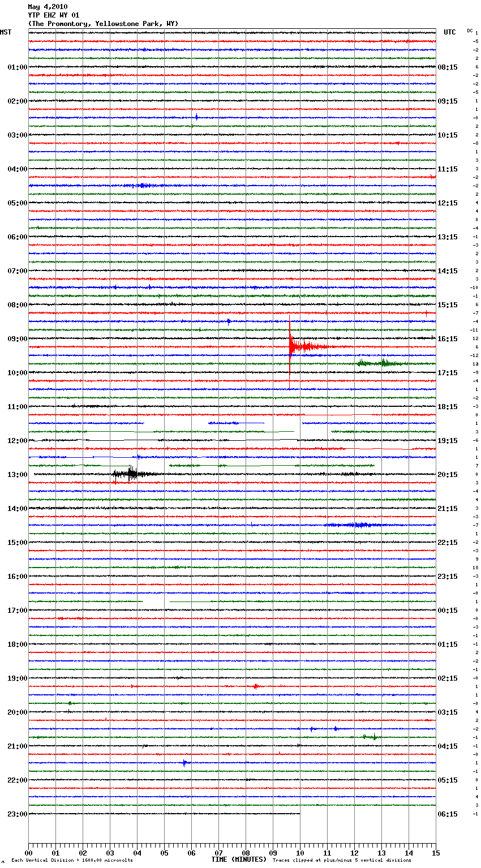This screenshot has width=481, height=868.
Task: Click minute tick label 15 on x-axis
Action: [436, 853]
